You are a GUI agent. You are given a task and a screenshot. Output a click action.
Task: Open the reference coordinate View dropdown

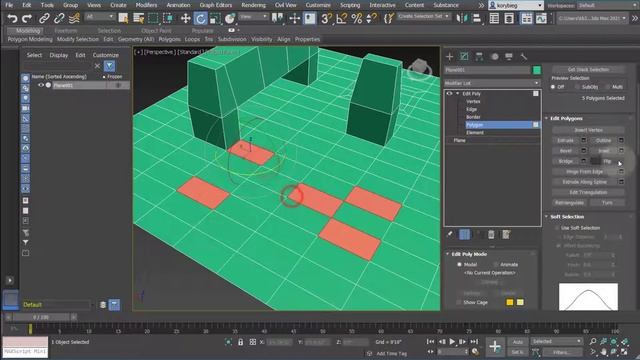pos(253,17)
